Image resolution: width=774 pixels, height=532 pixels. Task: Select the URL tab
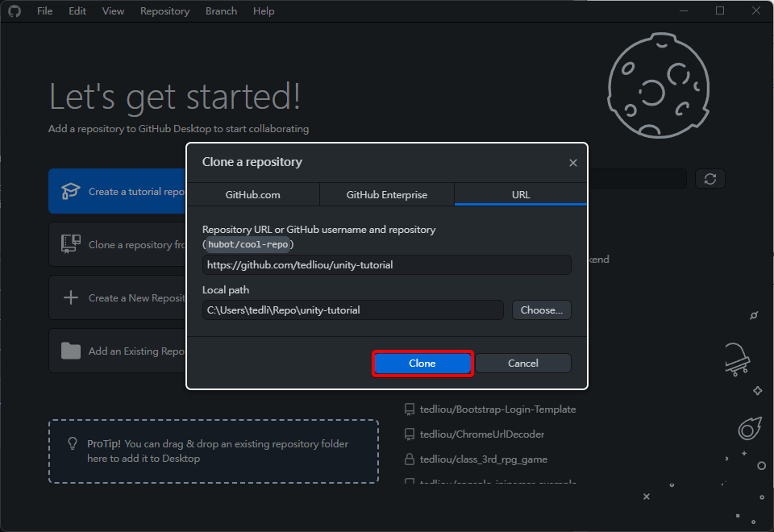521,194
